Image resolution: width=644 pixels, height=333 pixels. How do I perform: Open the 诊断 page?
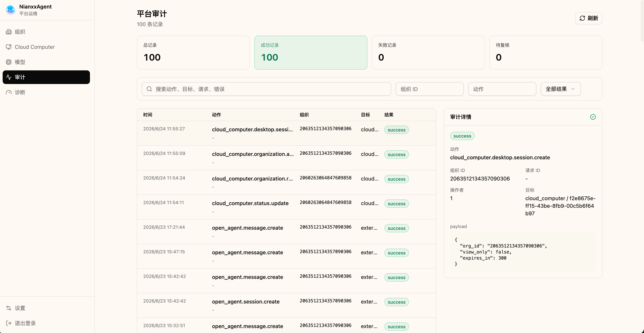(x=46, y=92)
